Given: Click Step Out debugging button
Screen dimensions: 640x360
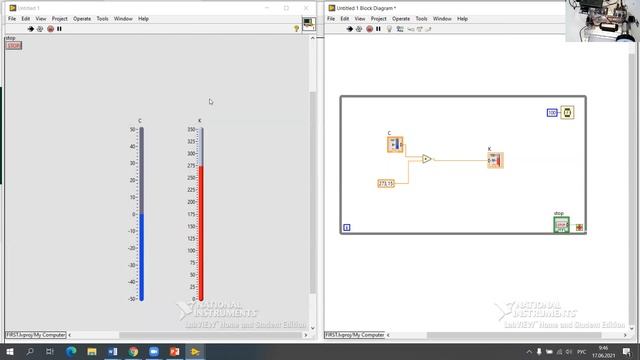Looking at the screenshot, I should click(428, 29).
